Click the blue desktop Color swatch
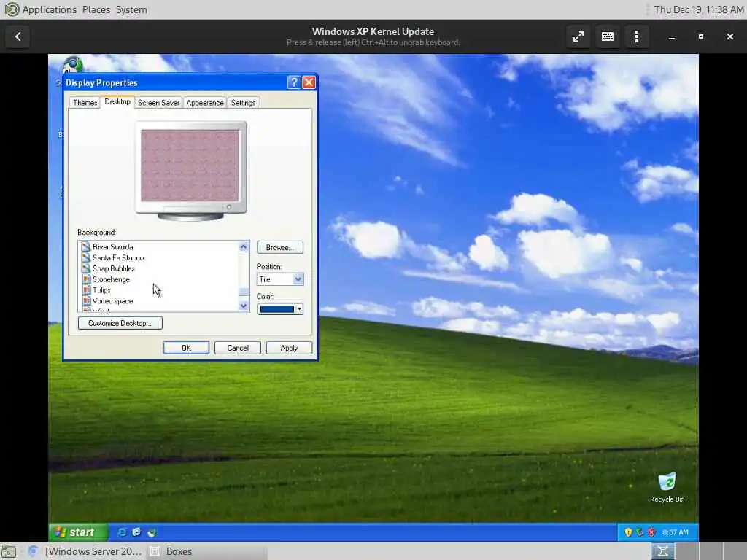This screenshot has width=747, height=560. [x=276, y=309]
